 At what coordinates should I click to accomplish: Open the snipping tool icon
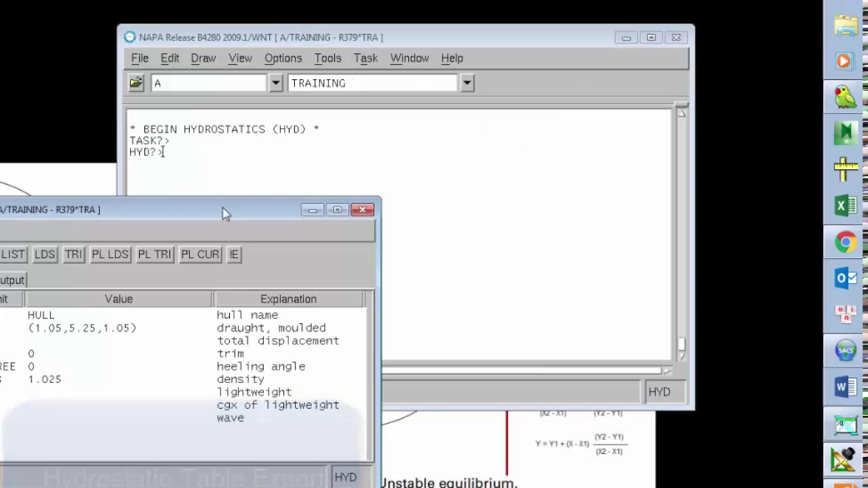pos(846,424)
